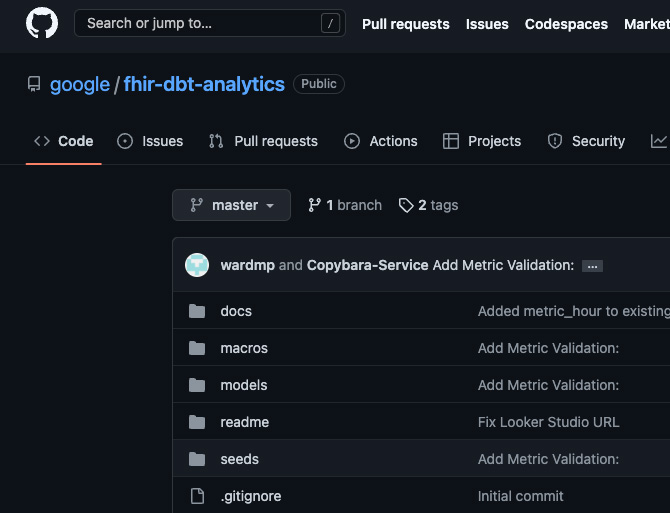The height and width of the screenshot is (513, 670).
Task: View the 2 tags link
Action: click(x=428, y=205)
